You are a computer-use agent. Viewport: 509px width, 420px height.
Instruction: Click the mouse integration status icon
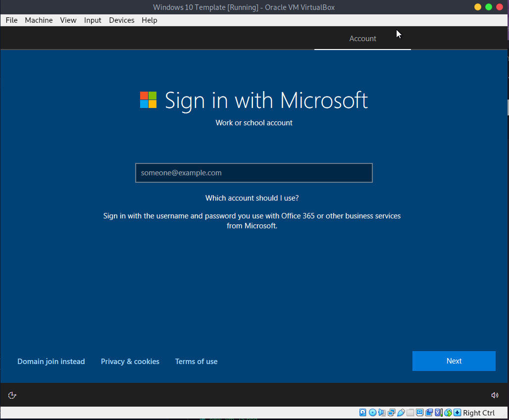point(448,413)
